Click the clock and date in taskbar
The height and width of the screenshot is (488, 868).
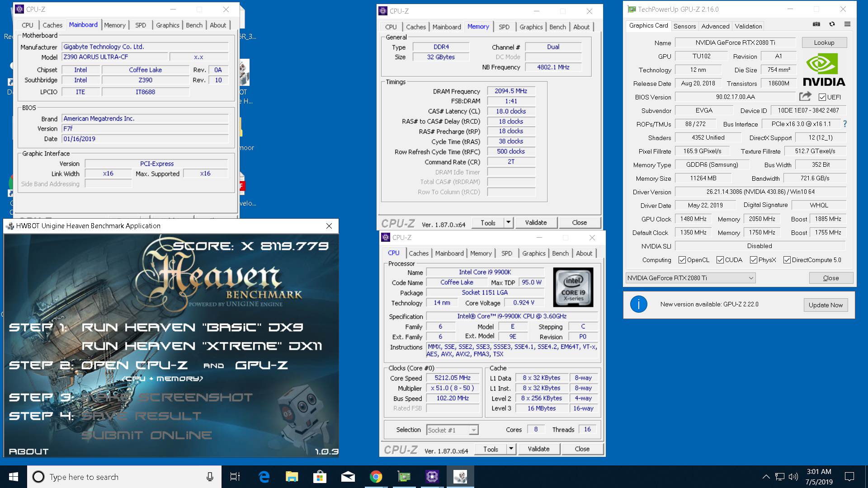tap(819, 477)
